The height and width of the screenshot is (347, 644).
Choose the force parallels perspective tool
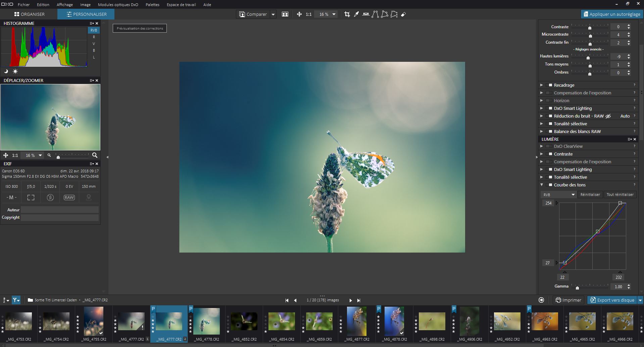[375, 14]
